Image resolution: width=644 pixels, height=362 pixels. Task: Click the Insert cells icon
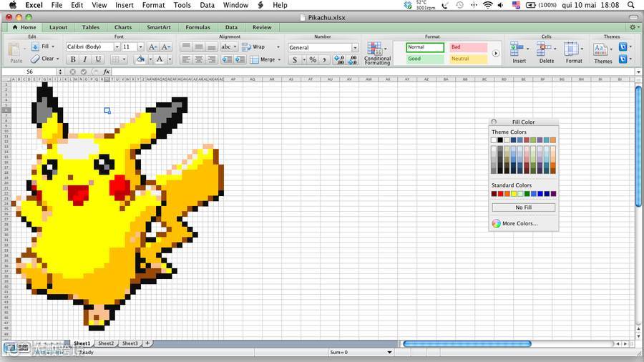[x=517, y=49]
